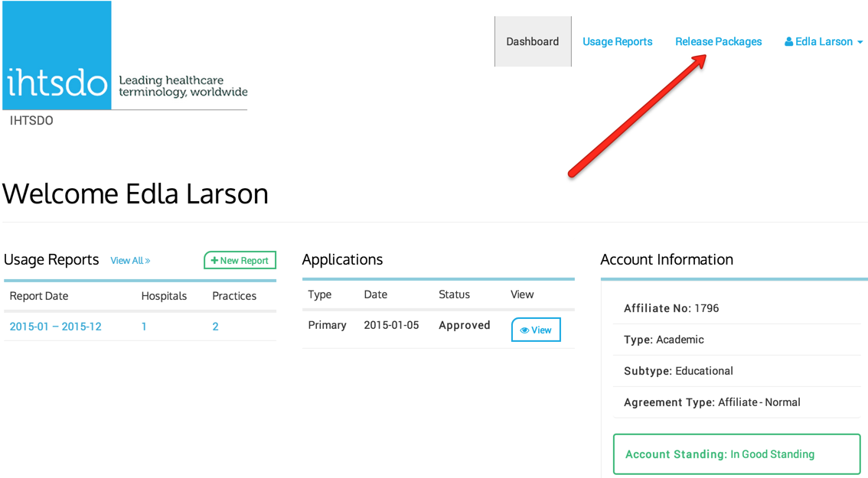Screen dimensions: 868x478
Task: Open the Release Packages page
Action: [x=718, y=42]
